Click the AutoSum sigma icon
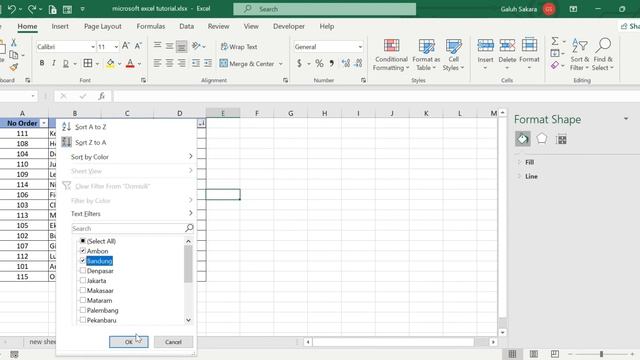Image resolution: width=640 pixels, height=360 pixels. click(x=555, y=41)
